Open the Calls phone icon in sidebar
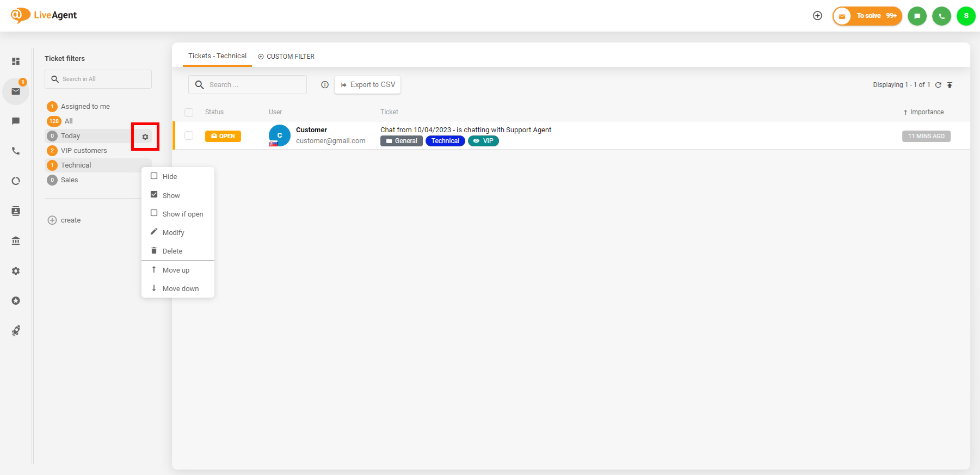Screen dimensions: 980x475 pos(16,151)
